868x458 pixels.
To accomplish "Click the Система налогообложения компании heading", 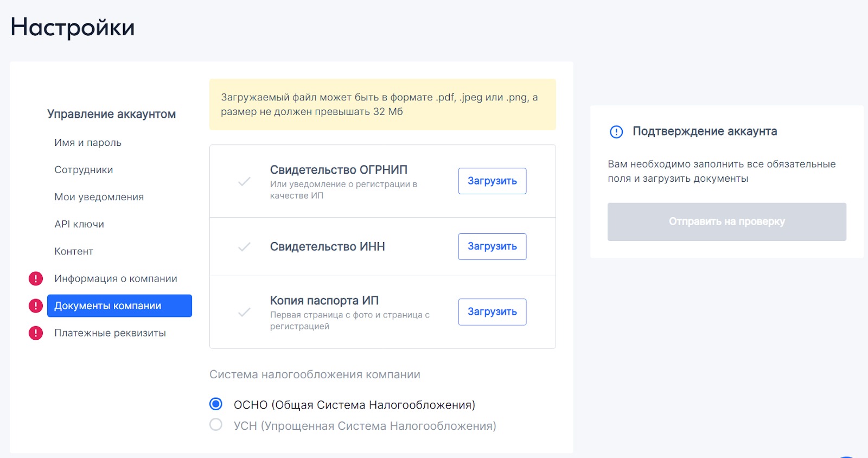I will tap(315, 374).
